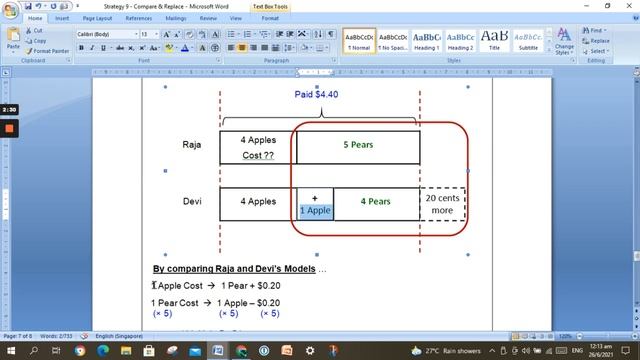Toggle superscript formatting
Viewport: 640px width, 360px height.
(x=142, y=48)
